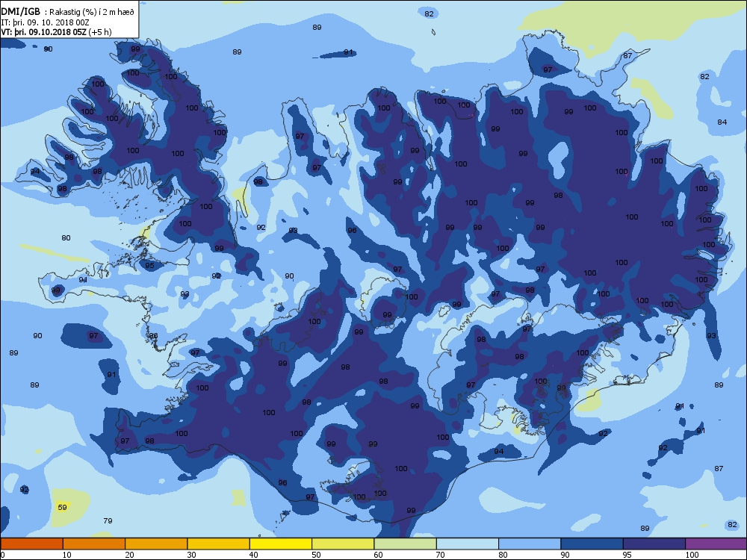Select the '79' humidity value on the map

tap(108, 520)
